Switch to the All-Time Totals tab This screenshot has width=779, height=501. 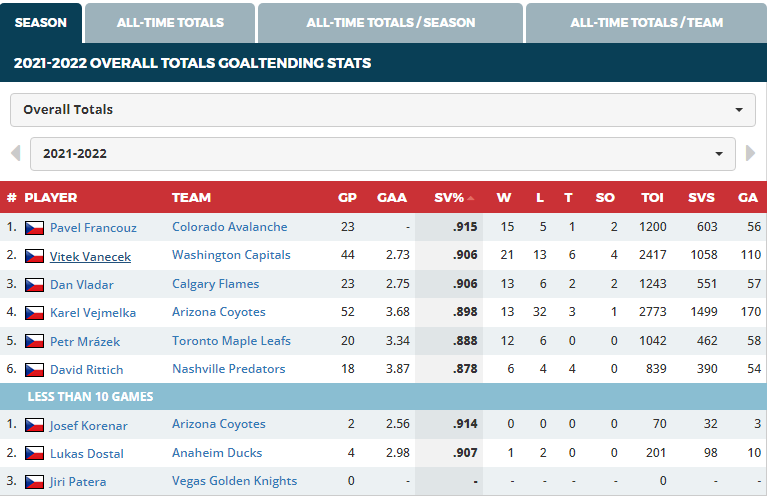tap(170, 22)
